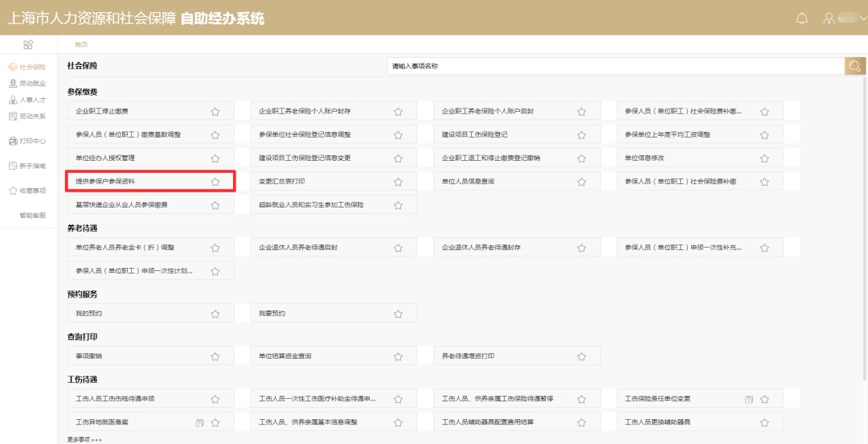Screen dimensions: 868x444
Task: Click 智能客服 in the sidebar
Action: point(32,216)
